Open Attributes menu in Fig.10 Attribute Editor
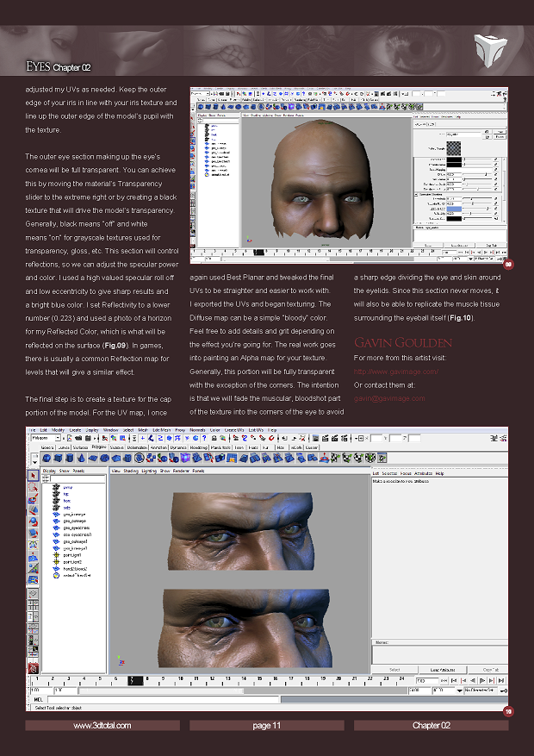The width and height of the screenshot is (534, 756). [x=423, y=473]
